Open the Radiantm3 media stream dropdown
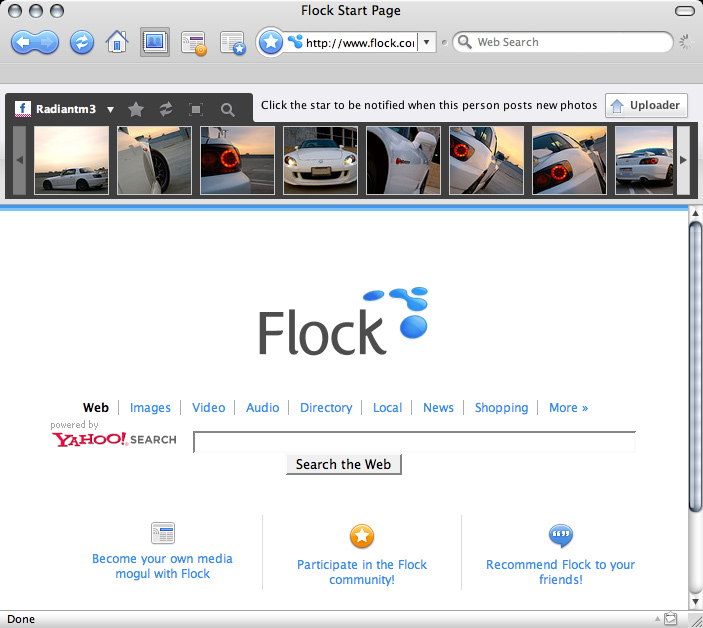 110,109
